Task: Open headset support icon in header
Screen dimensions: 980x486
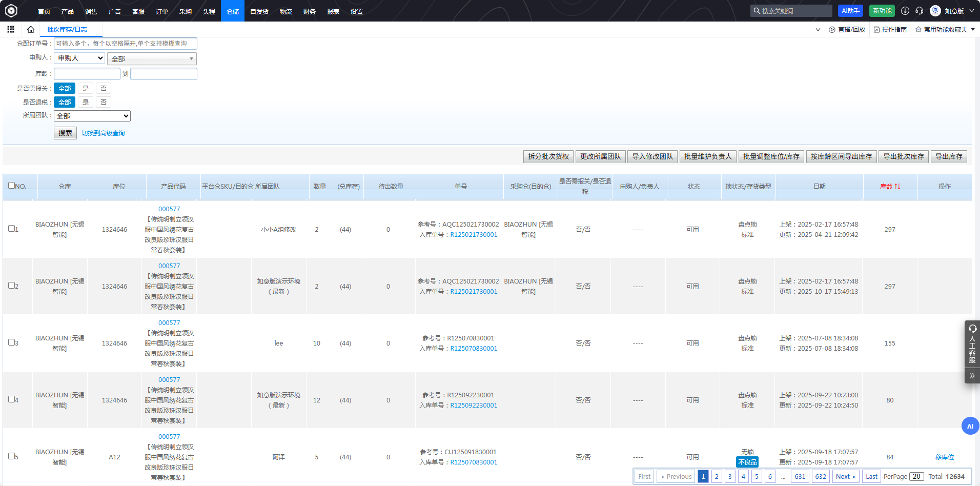Action: pos(920,11)
